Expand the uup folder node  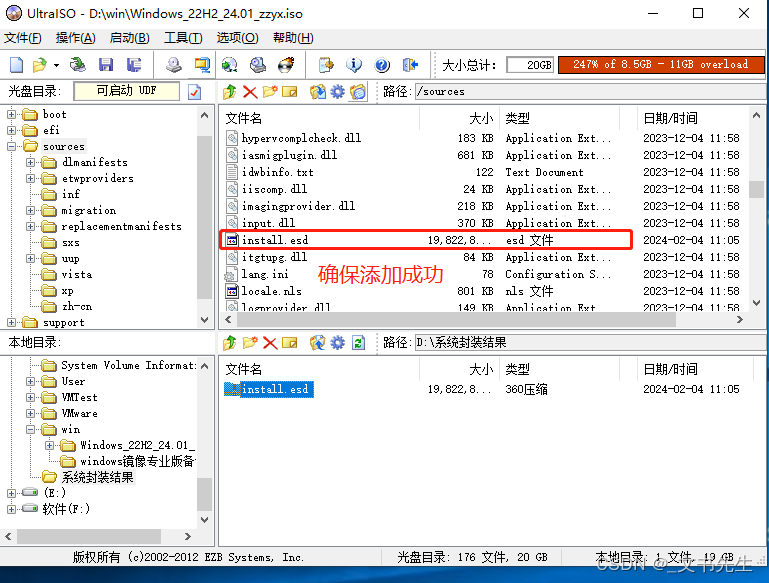click(x=30, y=258)
